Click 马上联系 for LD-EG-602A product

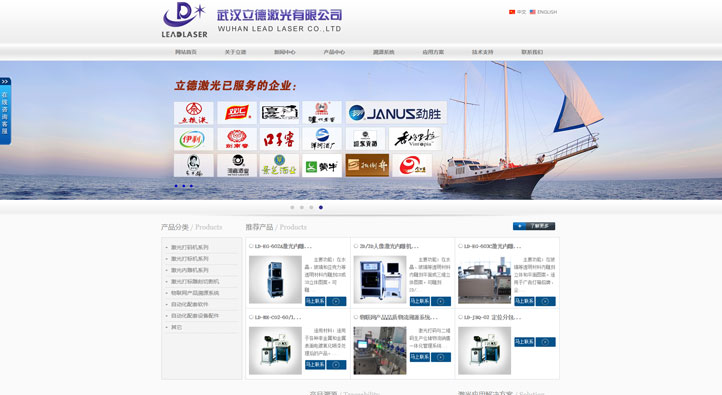click(315, 301)
